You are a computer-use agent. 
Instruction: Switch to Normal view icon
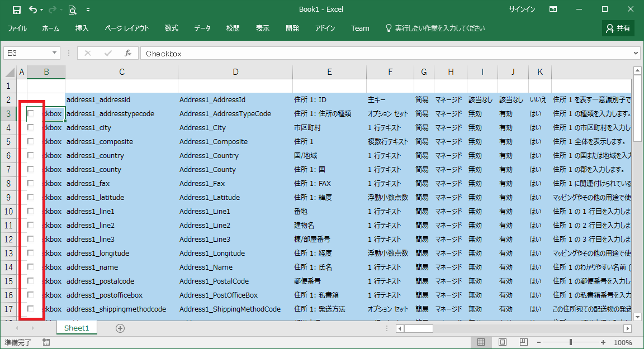(x=481, y=342)
